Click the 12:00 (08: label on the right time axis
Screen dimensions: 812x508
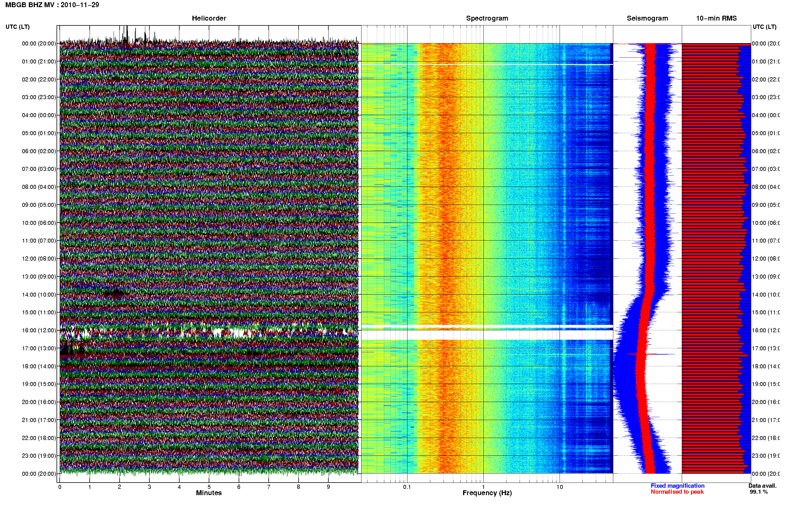click(766, 259)
